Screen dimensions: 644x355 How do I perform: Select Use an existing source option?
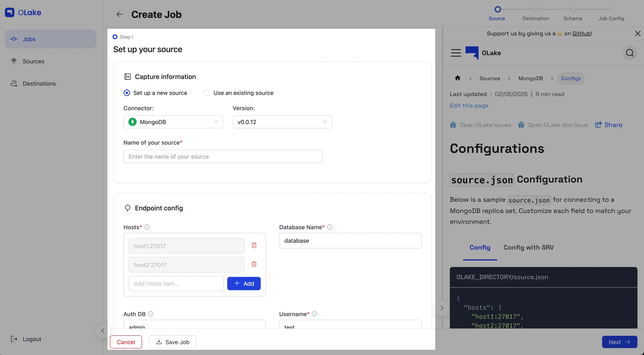click(207, 93)
